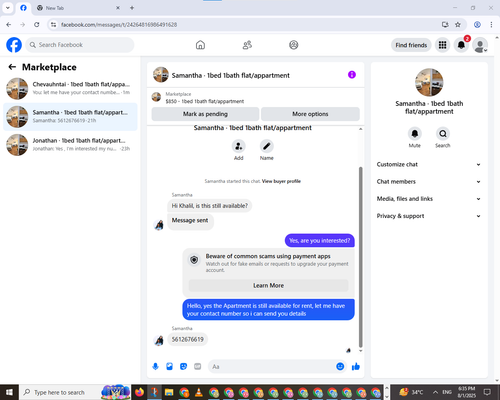Open Samantha conversation in list
Screen dimensions: 500x400
[x=70, y=117]
